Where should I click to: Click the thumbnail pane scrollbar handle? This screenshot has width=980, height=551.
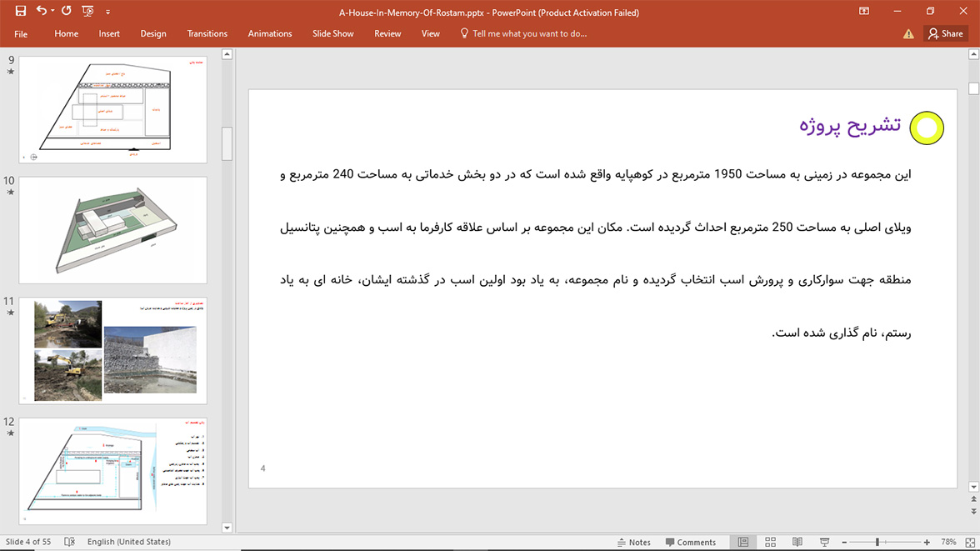(x=227, y=144)
